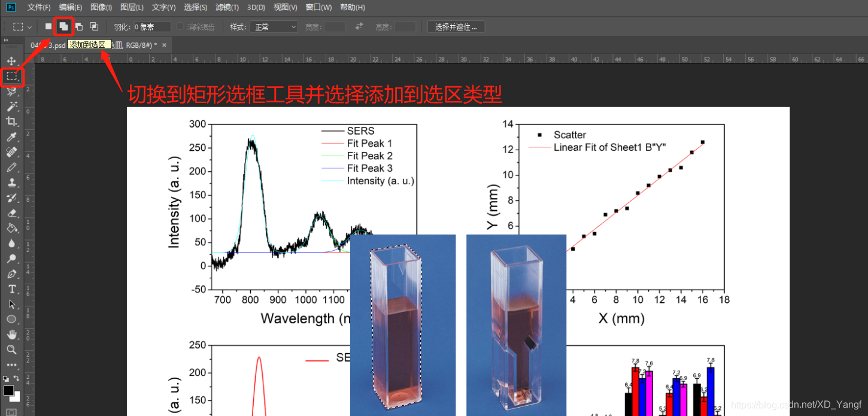Open the 图像(I) menu
This screenshot has width=868, height=416.
101,7
